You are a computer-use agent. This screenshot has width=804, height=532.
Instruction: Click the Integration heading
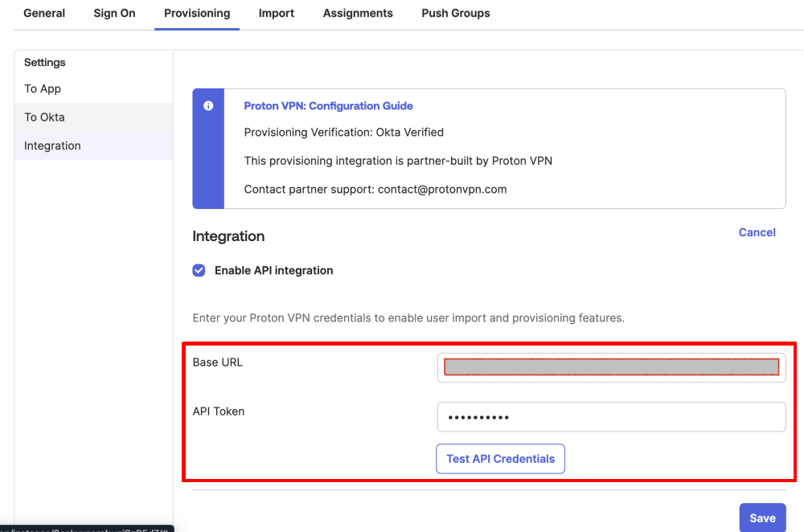228,236
